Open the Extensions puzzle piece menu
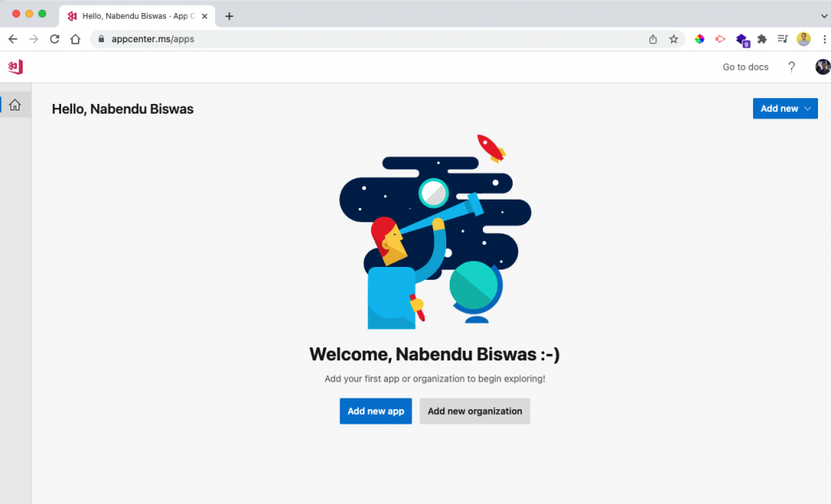 [762, 39]
